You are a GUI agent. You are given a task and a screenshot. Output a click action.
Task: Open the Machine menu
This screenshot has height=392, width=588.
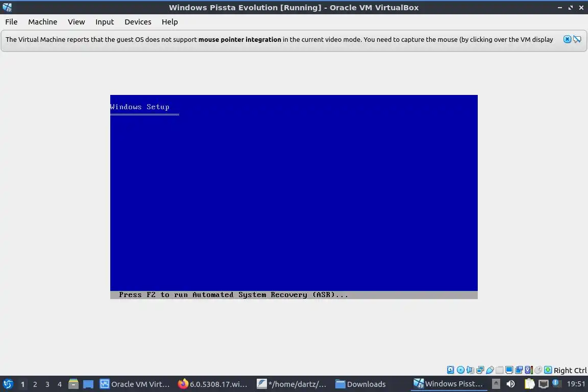pyautogui.click(x=42, y=22)
